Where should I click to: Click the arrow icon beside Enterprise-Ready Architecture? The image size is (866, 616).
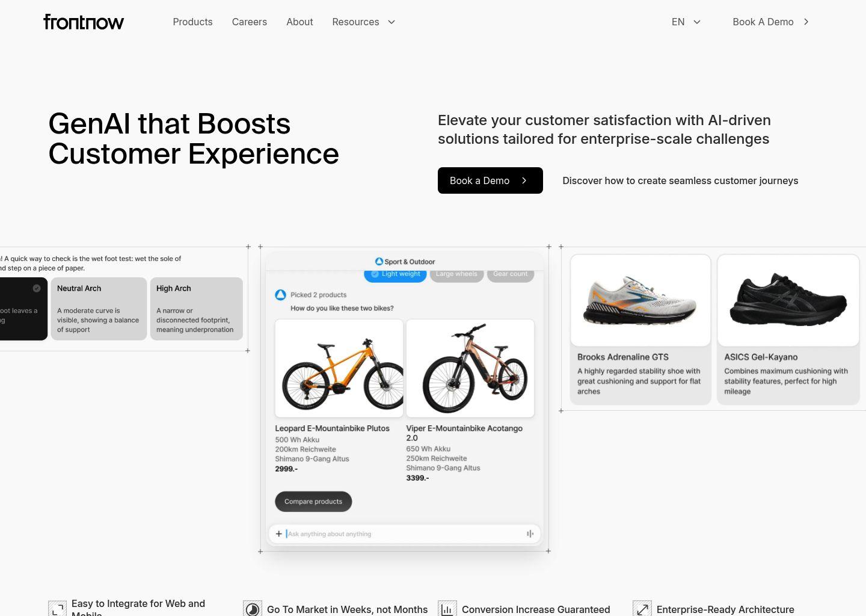point(642,609)
